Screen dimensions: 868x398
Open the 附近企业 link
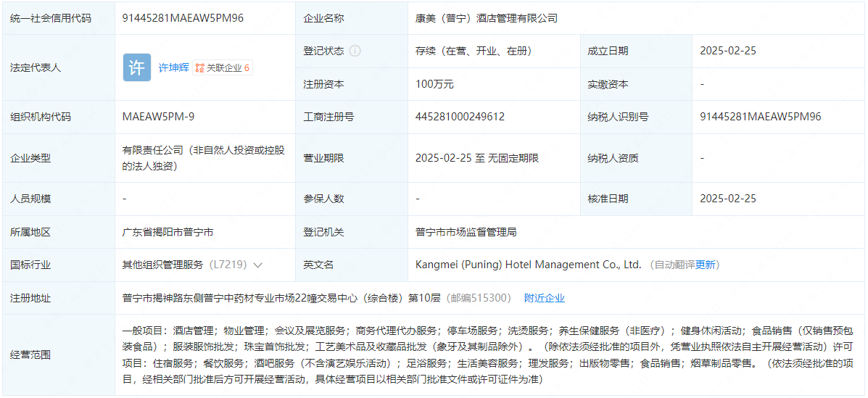[x=545, y=298]
